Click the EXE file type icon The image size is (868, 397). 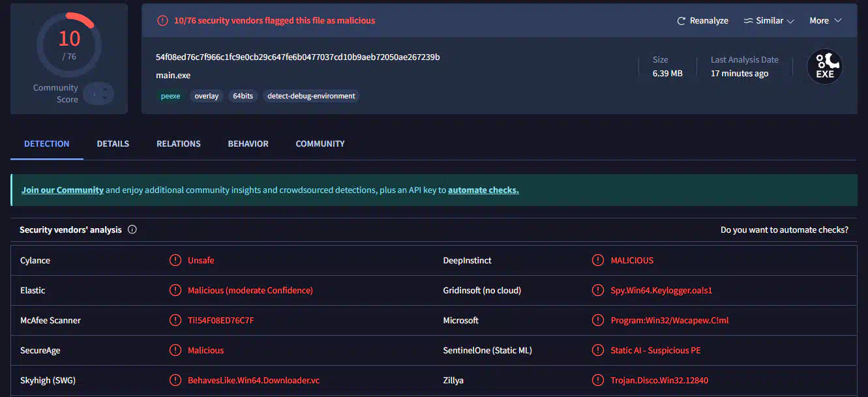click(825, 66)
